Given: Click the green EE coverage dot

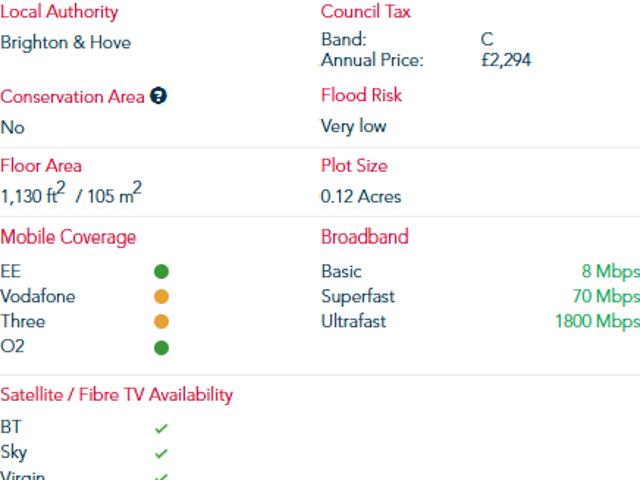Looking at the screenshot, I should pyautogui.click(x=162, y=271).
